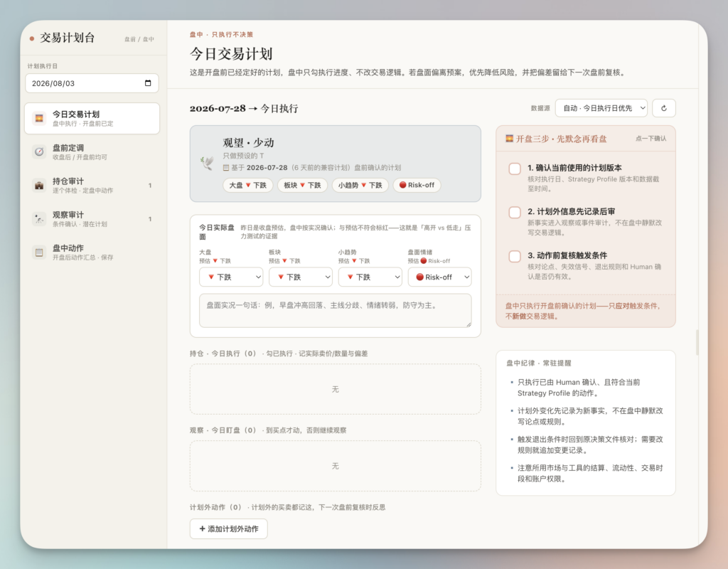Go to 持仓审计 section
This screenshot has width=728, height=569.
click(92, 186)
